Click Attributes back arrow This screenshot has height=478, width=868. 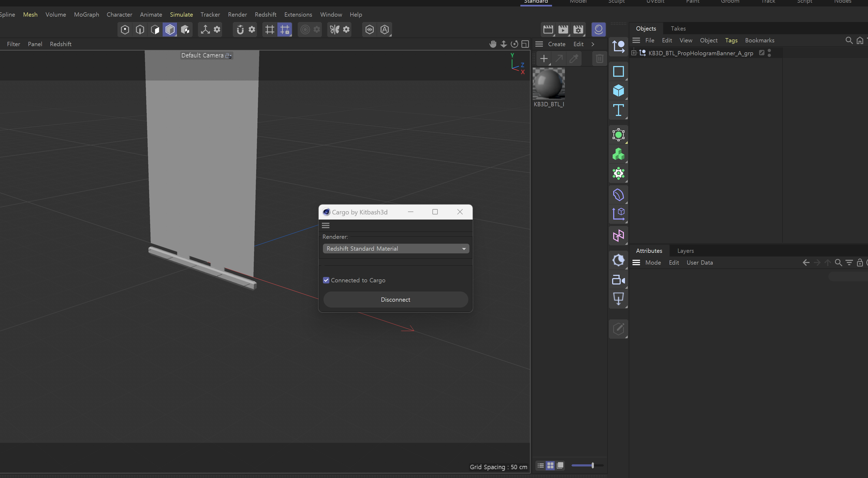(806, 262)
